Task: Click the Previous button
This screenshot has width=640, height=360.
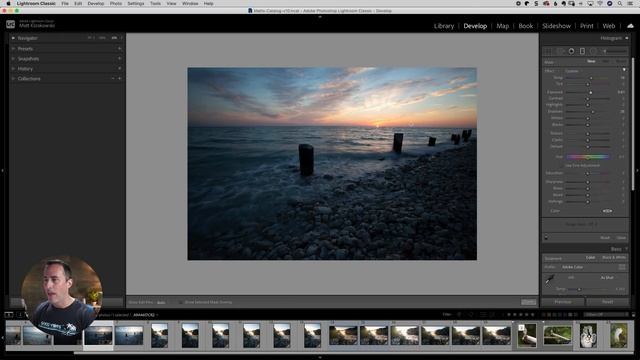Action: (x=563, y=302)
